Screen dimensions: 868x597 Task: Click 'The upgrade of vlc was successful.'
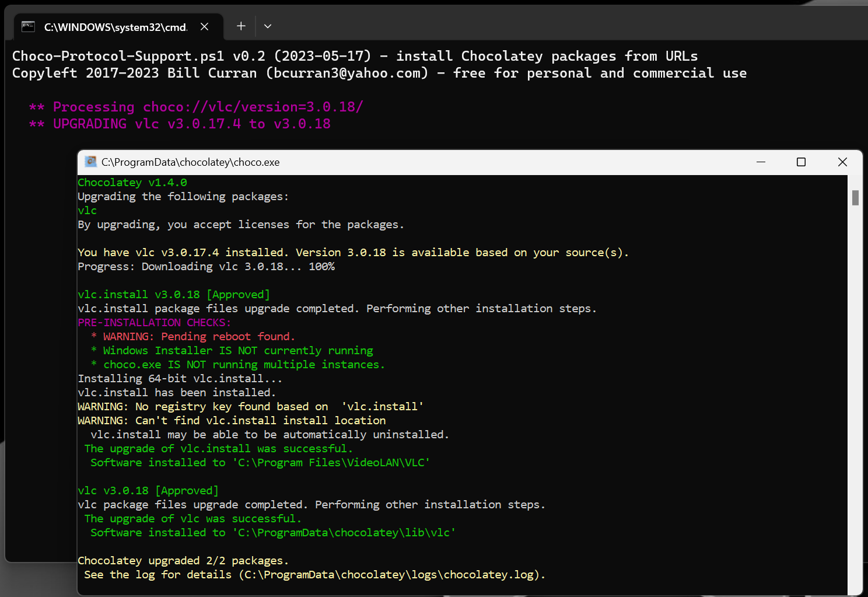(x=193, y=519)
